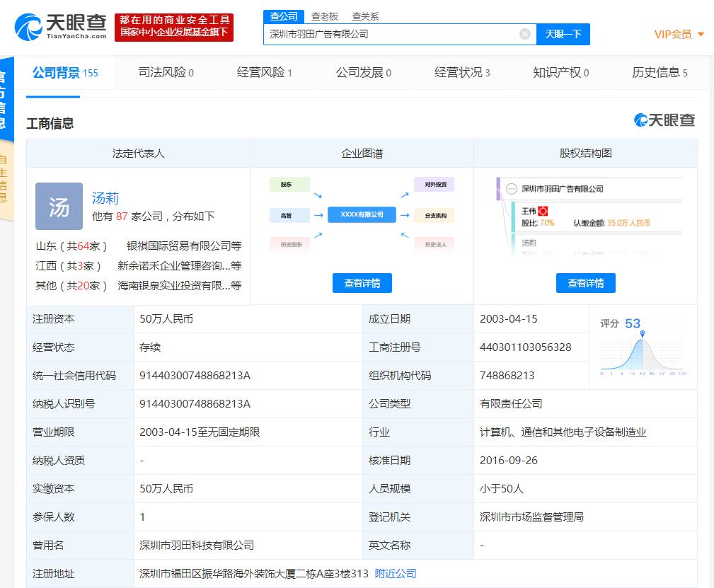Click the 天眼查 watermark beside 工商信息
714x588 pixels.
point(663,120)
